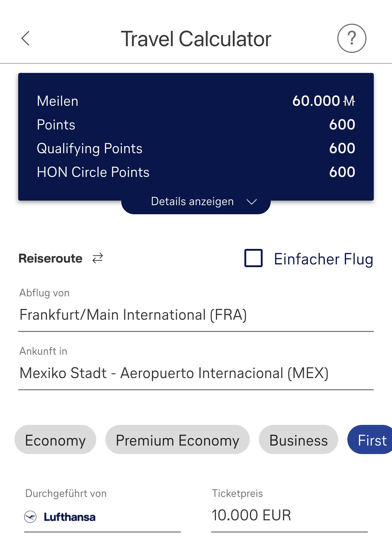This screenshot has width=392, height=558.
Task: Click the miles symbol next to 60.000
Action: click(349, 101)
